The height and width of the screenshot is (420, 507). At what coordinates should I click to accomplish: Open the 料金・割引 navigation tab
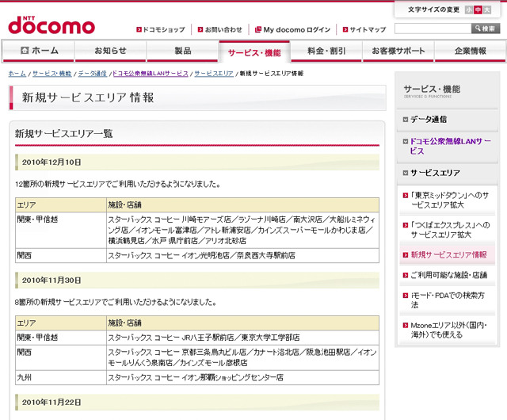[326, 51]
